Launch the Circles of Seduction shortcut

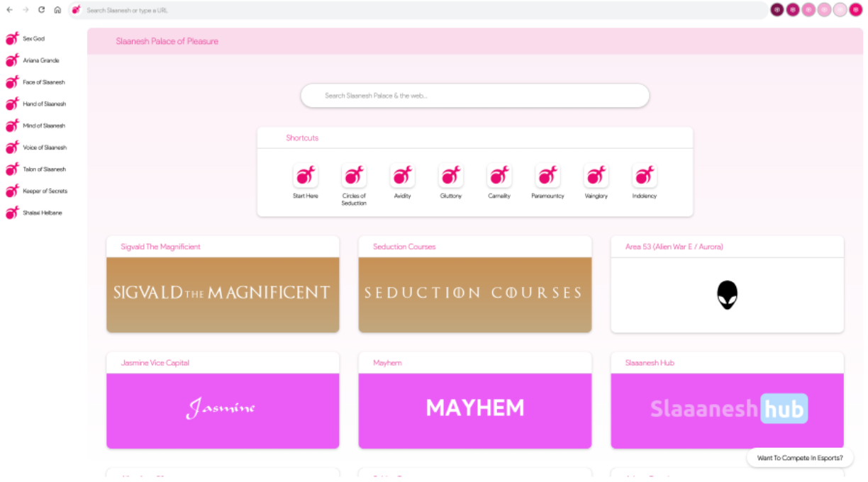tap(354, 175)
